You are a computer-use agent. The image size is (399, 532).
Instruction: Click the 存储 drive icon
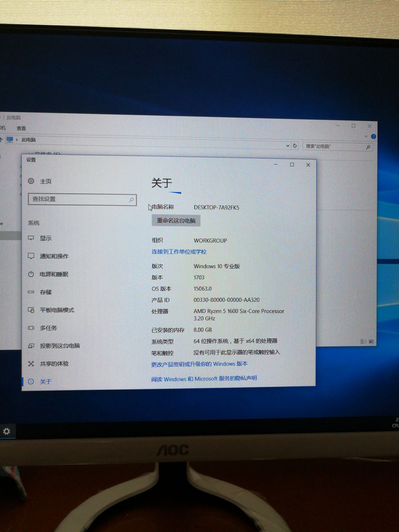tap(31, 292)
